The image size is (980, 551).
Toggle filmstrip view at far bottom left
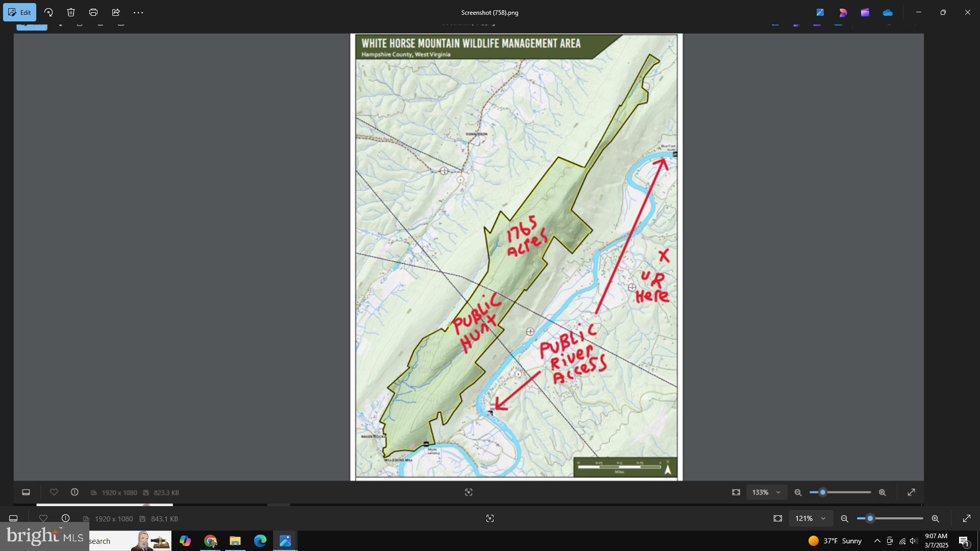(14, 518)
